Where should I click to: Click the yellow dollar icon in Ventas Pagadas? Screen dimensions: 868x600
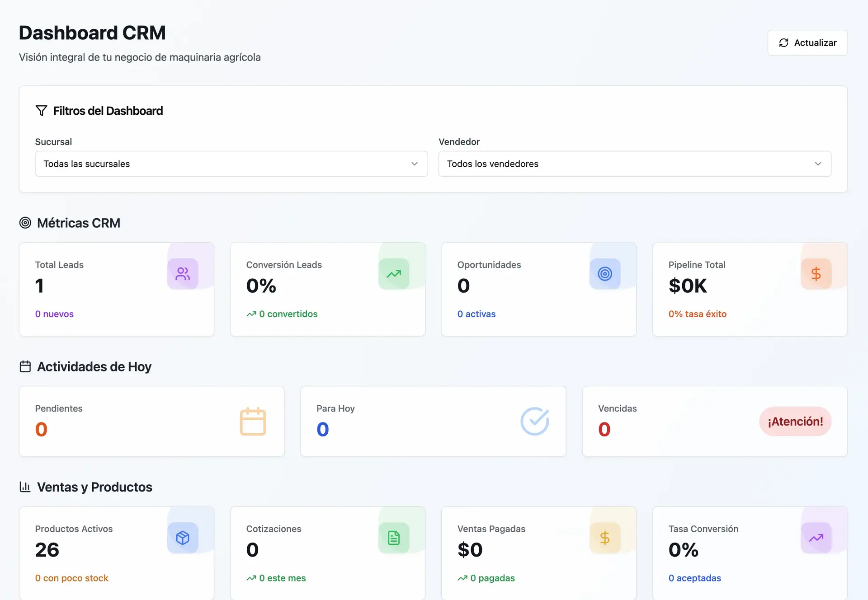tap(605, 538)
